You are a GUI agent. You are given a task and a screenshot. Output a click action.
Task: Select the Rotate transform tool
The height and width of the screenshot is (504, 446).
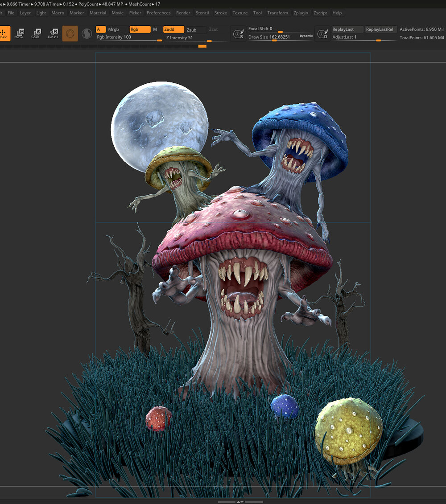point(53,33)
